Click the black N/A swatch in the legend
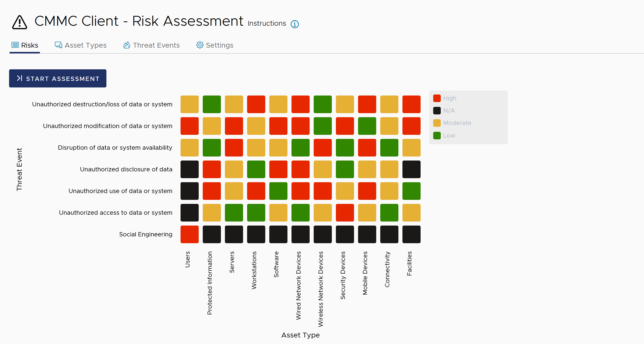The width and height of the screenshot is (644, 344). tap(436, 110)
